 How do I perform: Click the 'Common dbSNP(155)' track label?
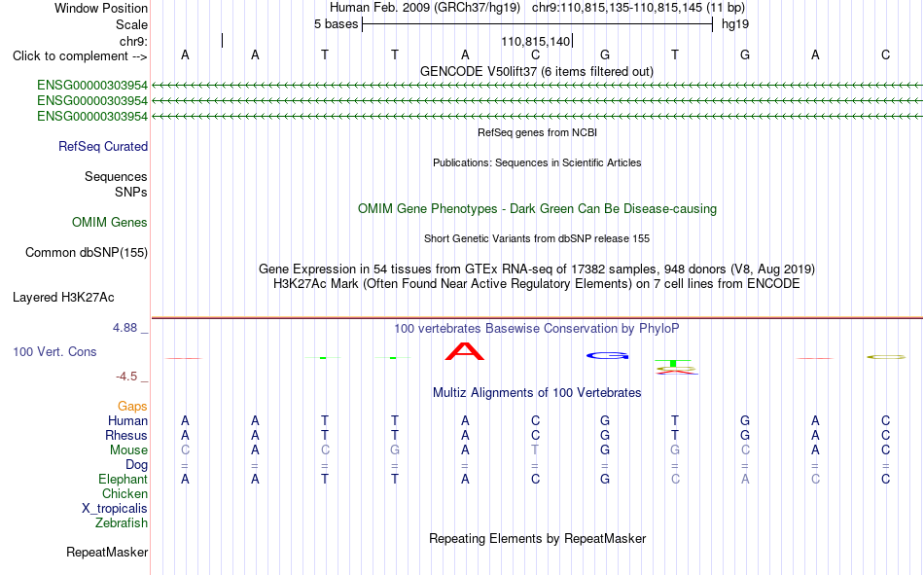(x=87, y=252)
